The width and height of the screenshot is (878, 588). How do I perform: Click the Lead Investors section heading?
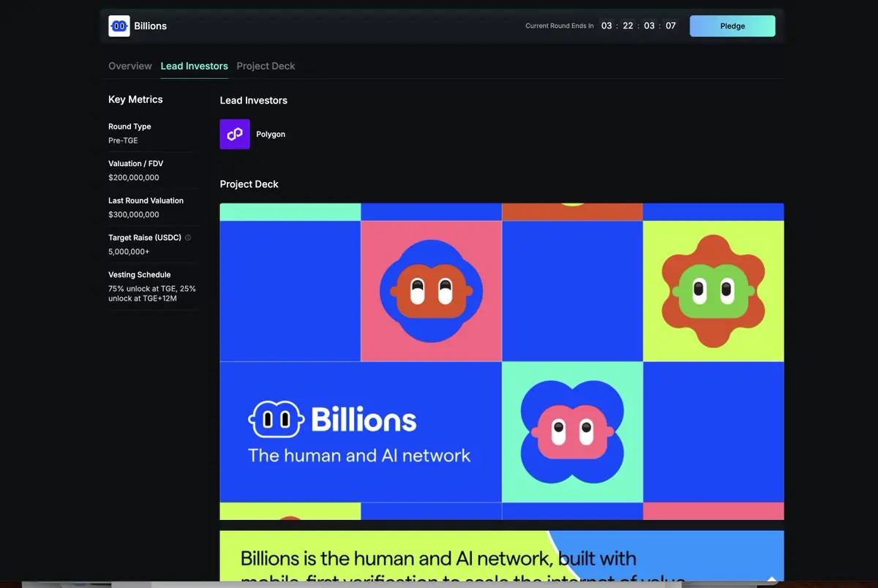tap(254, 100)
